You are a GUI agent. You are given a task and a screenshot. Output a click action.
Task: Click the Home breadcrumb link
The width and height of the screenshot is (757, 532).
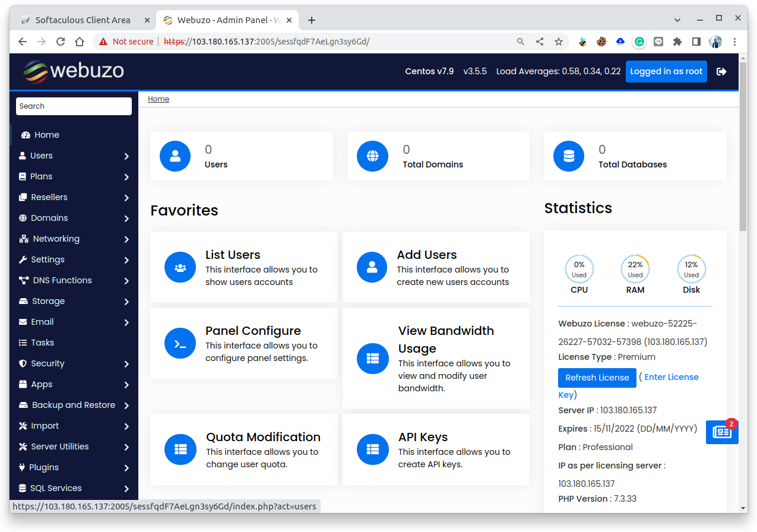click(x=159, y=99)
